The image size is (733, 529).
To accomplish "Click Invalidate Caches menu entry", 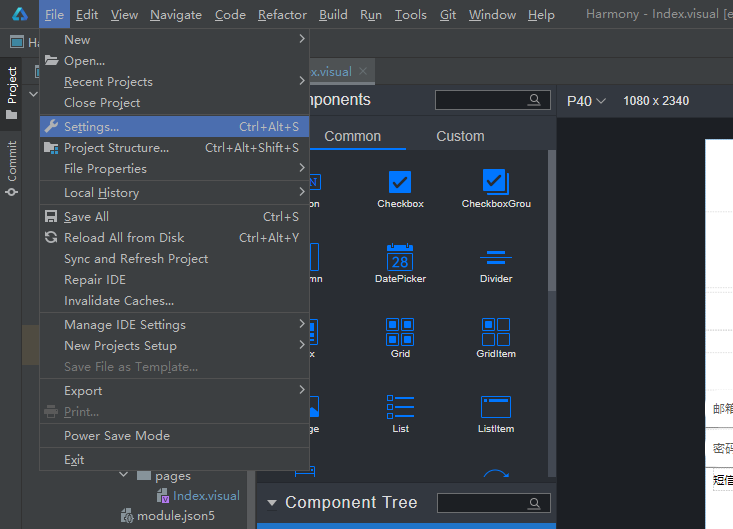I will tap(119, 301).
